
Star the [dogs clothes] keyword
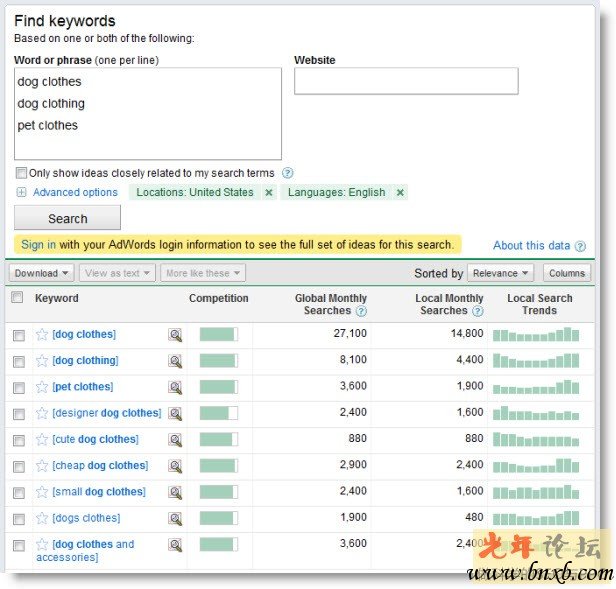(42, 518)
